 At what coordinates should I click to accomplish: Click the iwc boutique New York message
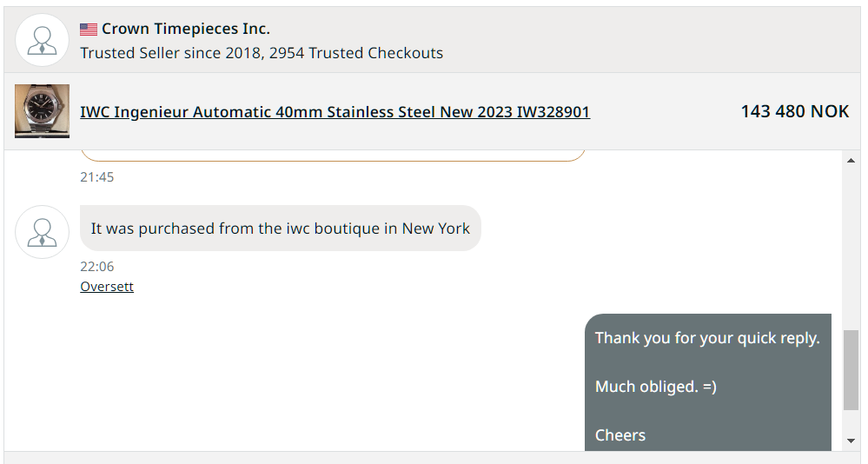coord(280,229)
